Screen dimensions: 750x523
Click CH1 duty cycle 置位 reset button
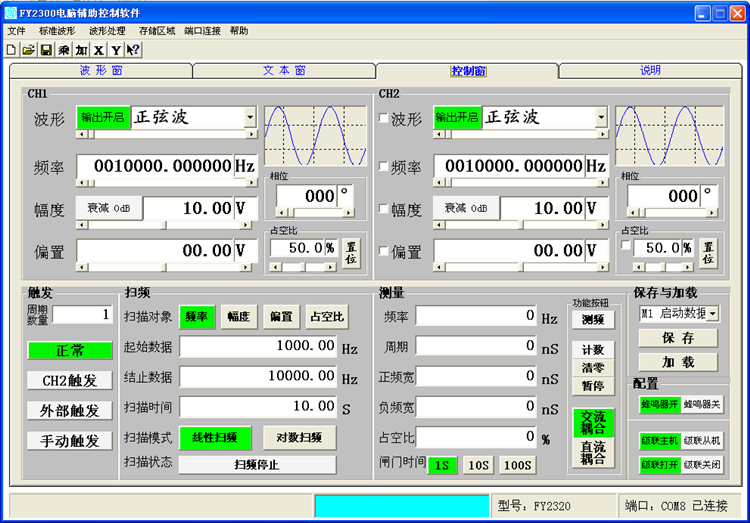pyautogui.click(x=352, y=253)
